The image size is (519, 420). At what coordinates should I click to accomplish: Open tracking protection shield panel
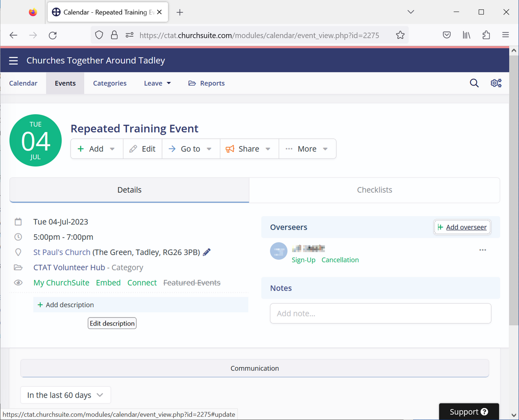(x=99, y=35)
